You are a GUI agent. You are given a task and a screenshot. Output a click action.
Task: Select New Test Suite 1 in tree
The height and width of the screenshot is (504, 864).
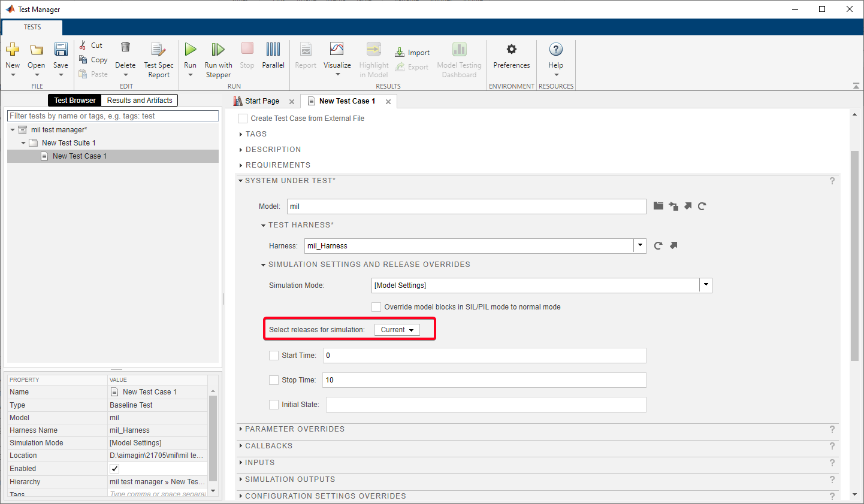pos(68,143)
